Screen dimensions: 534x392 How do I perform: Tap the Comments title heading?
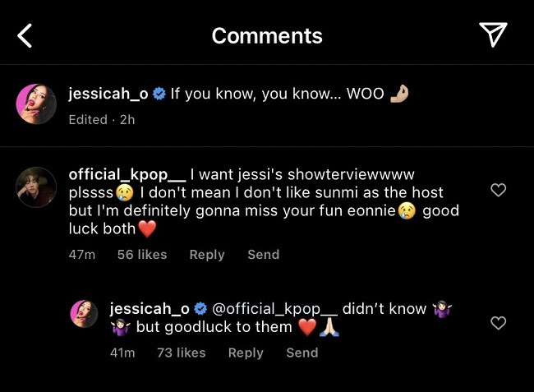pos(267,36)
